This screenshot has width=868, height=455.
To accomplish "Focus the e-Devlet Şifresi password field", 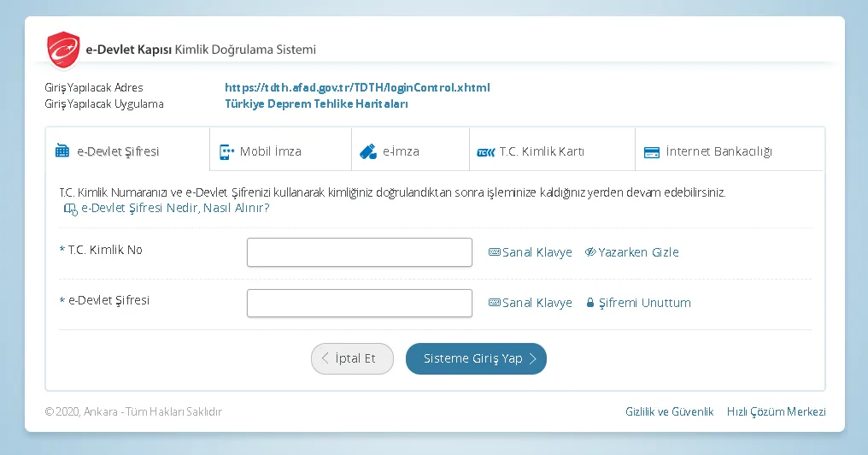I will [x=360, y=303].
